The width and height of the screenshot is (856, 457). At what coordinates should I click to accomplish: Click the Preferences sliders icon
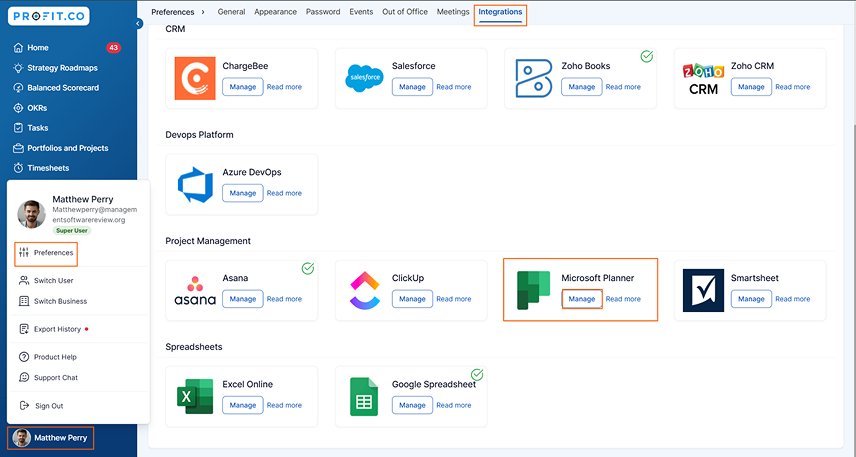click(x=23, y=252)
